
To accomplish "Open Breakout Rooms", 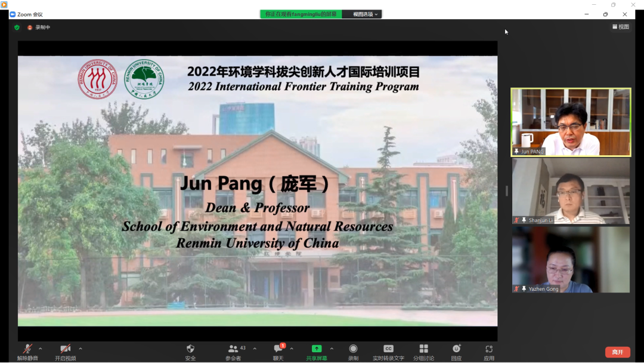I will 423,349.
